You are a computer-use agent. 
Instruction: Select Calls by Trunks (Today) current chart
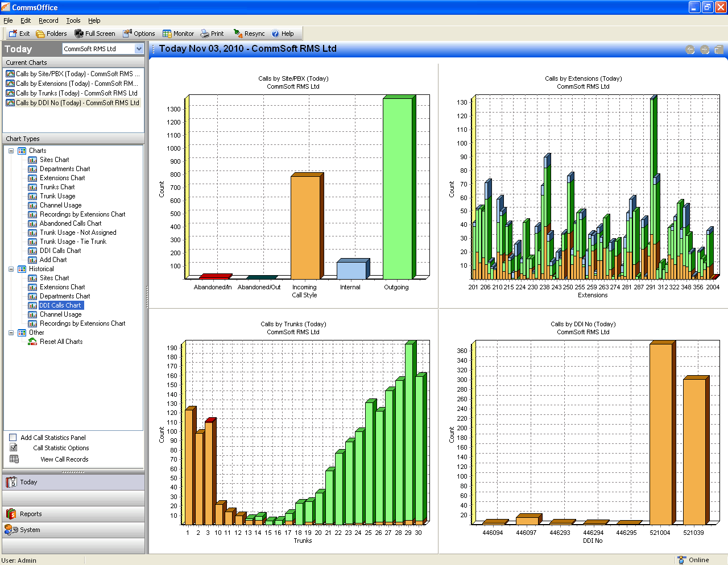pos(73,93)
